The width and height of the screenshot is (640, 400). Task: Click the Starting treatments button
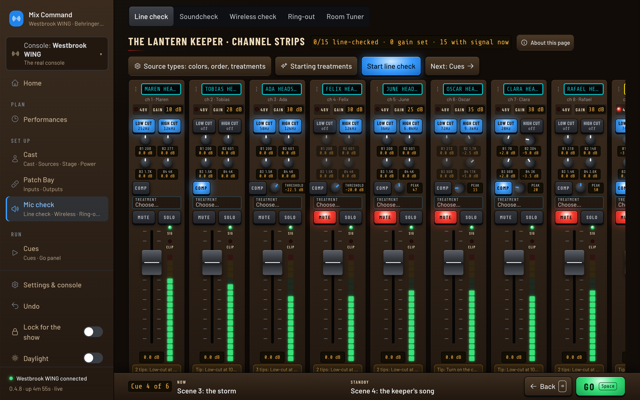click(316, 66)
